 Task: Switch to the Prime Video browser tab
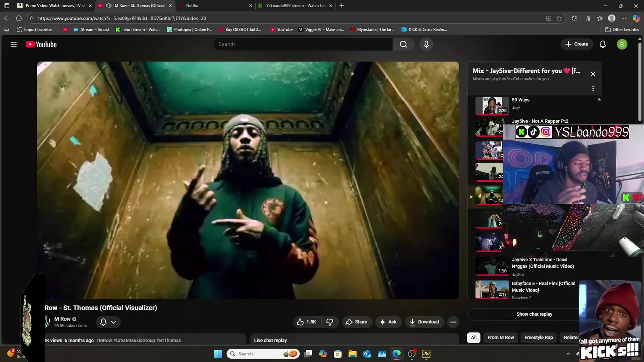pos(54,6)
